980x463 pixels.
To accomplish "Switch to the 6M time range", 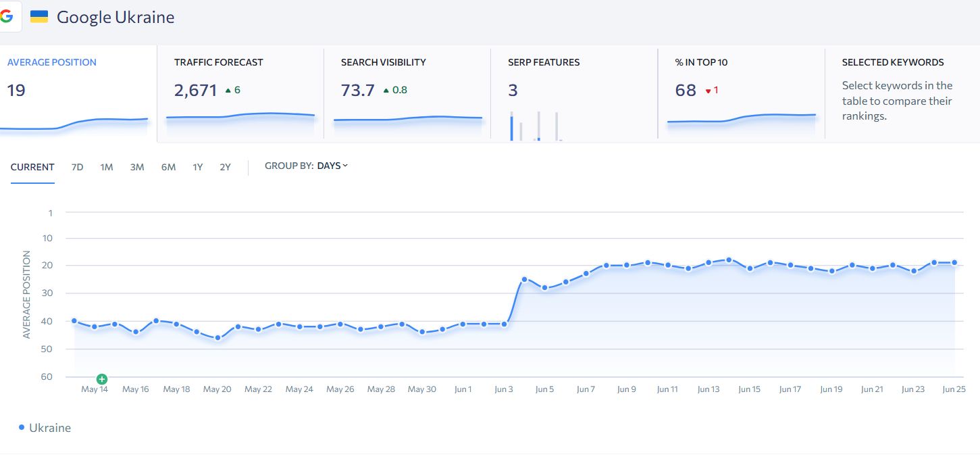I will pyautogui.click(x=168, y=167).
